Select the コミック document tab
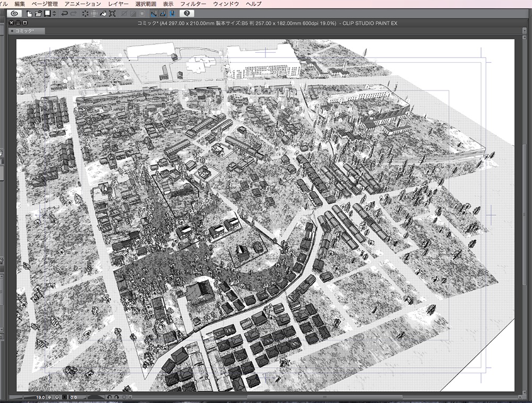Screen dimensions: 532x403 (24, 30)
